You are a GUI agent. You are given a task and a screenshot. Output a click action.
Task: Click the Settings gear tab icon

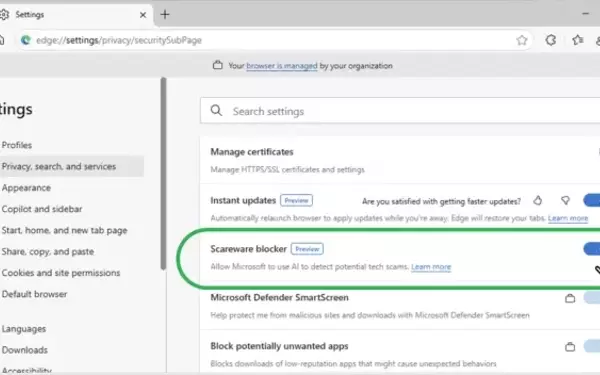coord(4,15)
